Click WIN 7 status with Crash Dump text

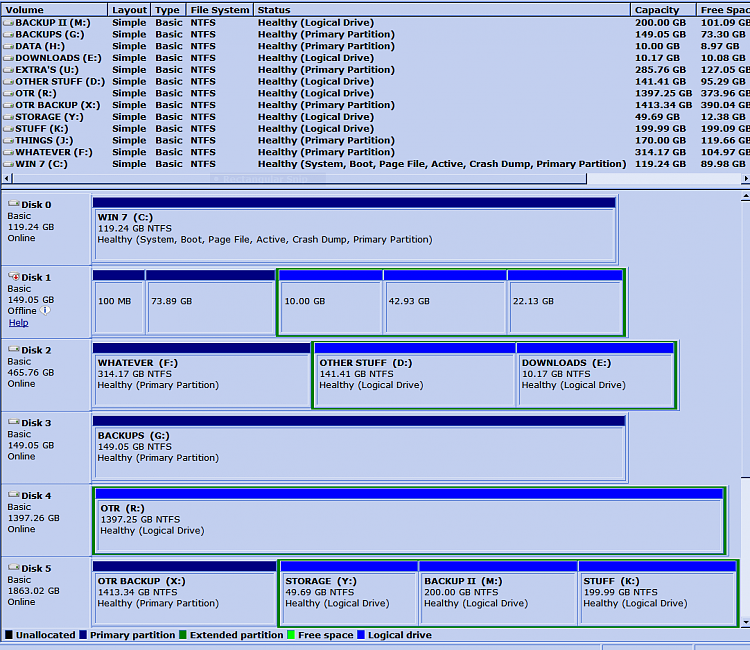tap(442, 164)
